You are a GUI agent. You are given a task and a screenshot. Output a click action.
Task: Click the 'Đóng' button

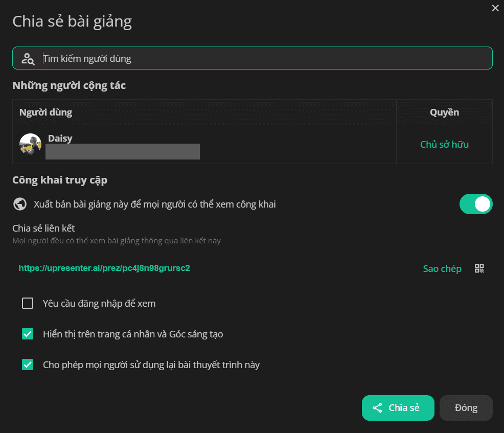[466, 407]
